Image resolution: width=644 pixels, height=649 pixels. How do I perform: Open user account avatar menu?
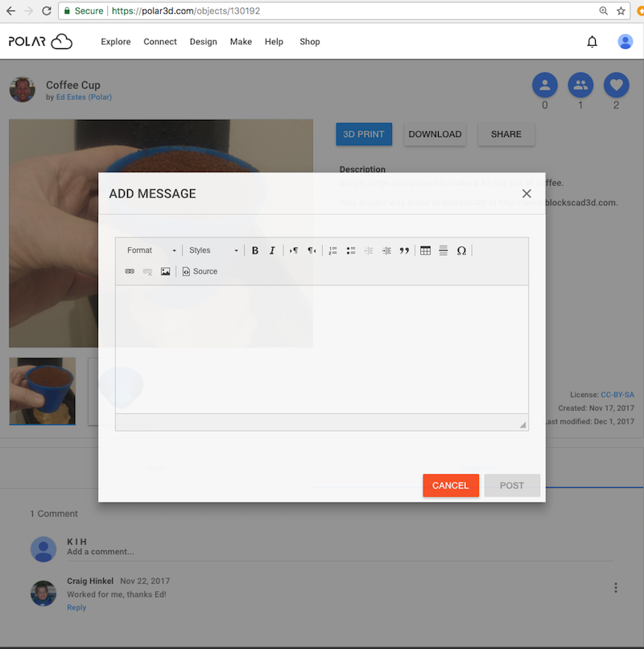[625, 41]
